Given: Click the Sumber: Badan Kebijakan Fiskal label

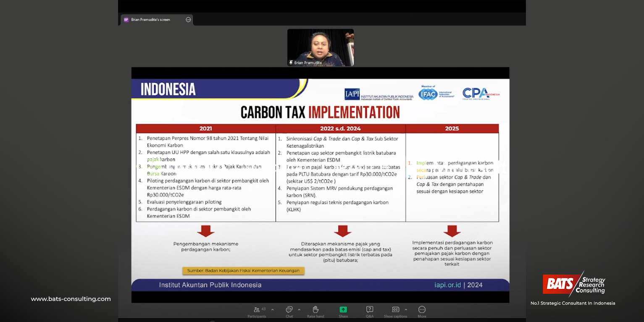Looking at the screenshot, I should (243, 271).
